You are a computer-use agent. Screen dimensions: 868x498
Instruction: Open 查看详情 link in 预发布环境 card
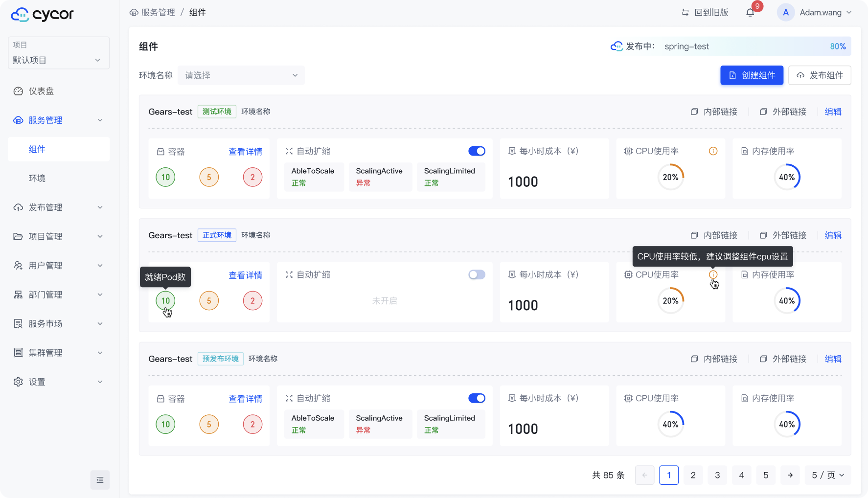tap(245, 399)
